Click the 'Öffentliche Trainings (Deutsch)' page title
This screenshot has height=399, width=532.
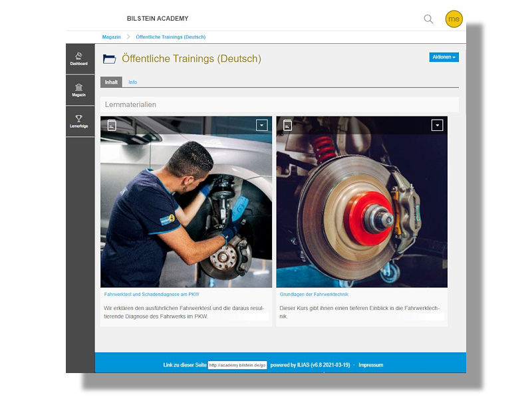point(192,59)
